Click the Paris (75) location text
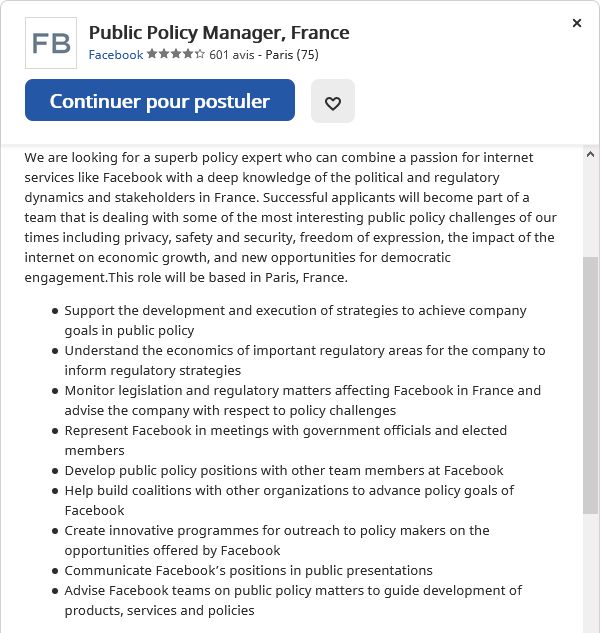The width and height of the screenshot is (600, 633). point(292,55)
